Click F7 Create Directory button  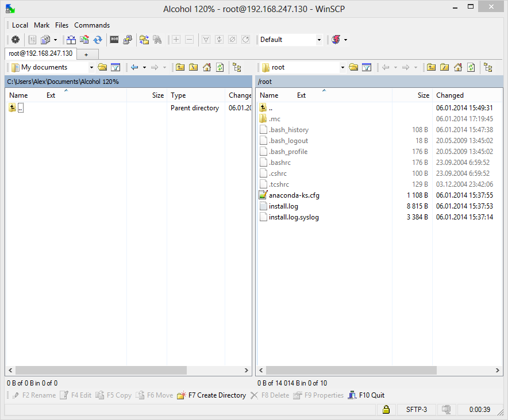pos(211,395)
